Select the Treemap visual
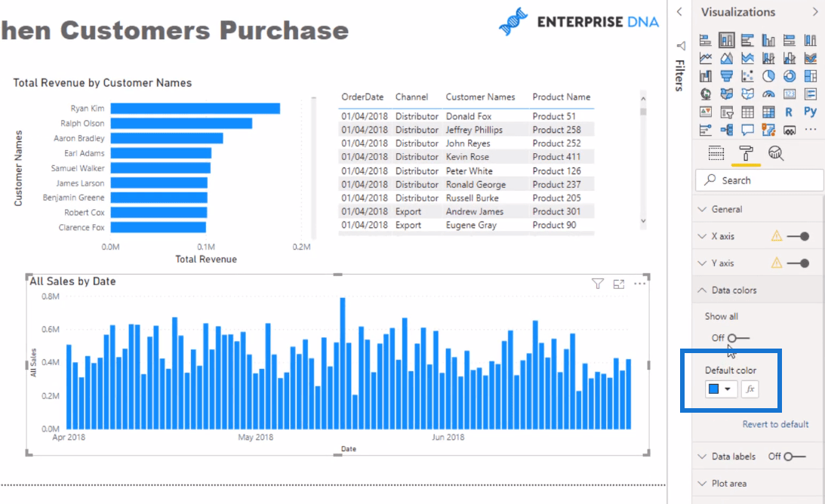The height and width of the screenshot is (504, 825). 810,76
